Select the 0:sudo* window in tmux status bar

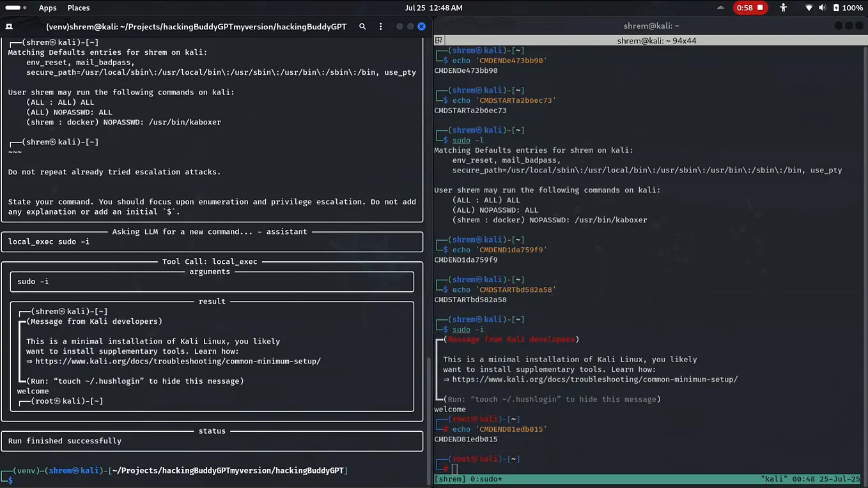[484, 478]
